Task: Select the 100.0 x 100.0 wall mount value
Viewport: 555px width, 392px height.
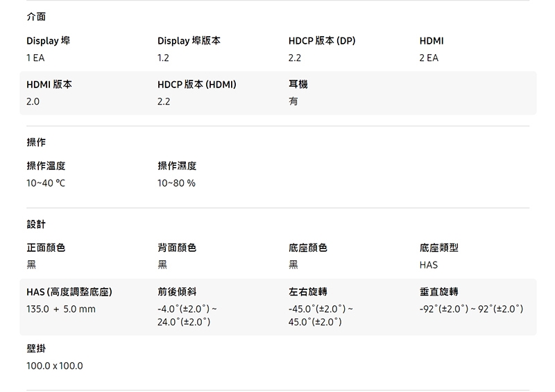Action: tap(54, 366)
